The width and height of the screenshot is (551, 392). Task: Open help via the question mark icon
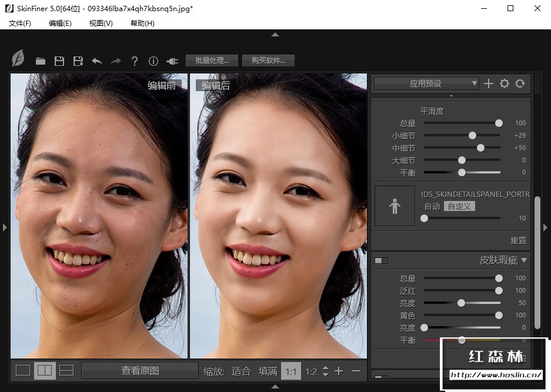click(135, 61)
